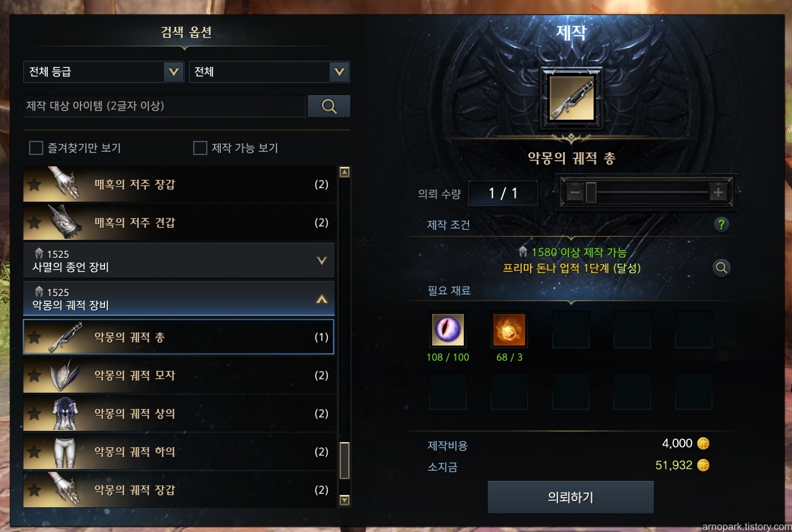Click the search magnifier button
The image size is (792, 532).
(x=329, y=106)
